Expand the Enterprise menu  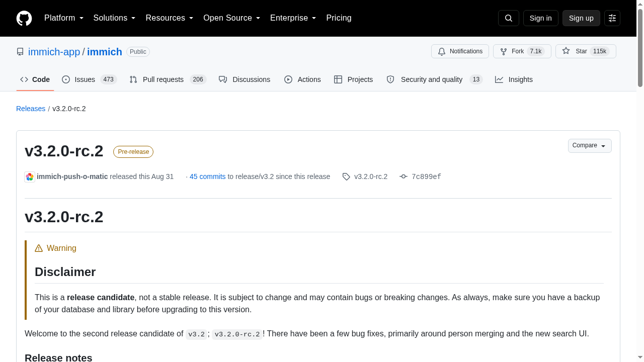click(x=293, y=18)
